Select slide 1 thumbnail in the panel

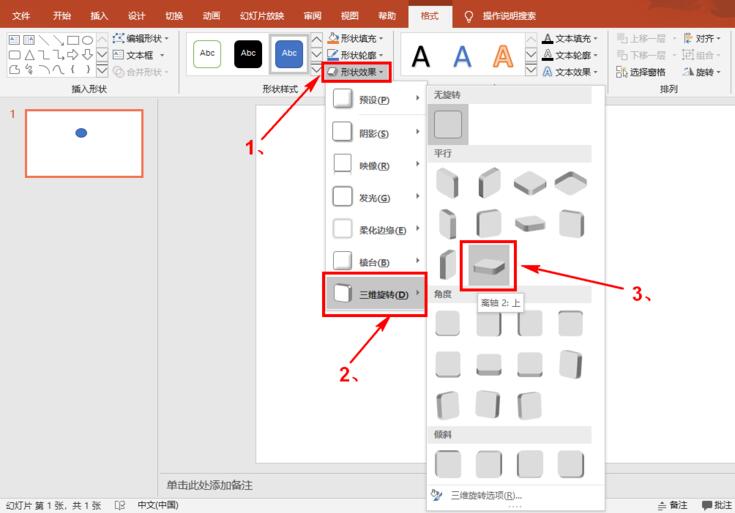[84, 143]
